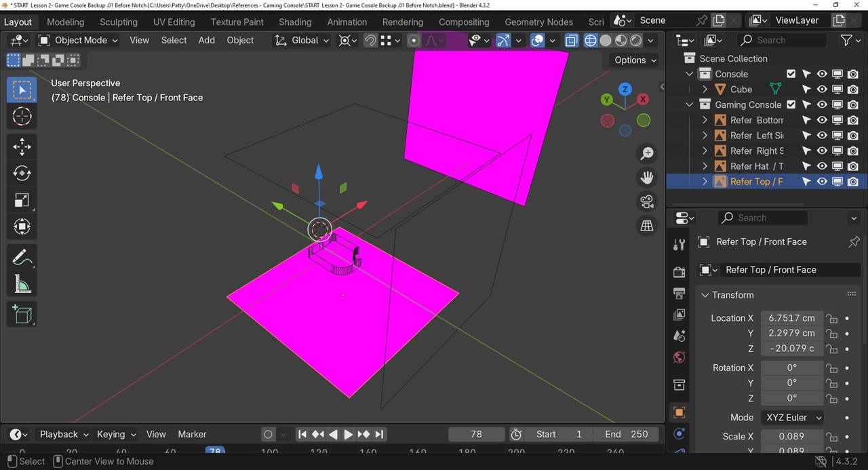The width and height of the screenshot is (868, 470).
Task: Select the Annotate tool
Action: (x=22, y=257)
